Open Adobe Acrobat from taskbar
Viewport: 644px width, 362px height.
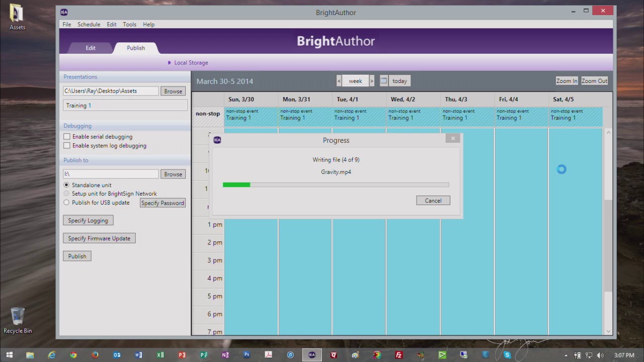pyautogui.click(x=269, y=355)
